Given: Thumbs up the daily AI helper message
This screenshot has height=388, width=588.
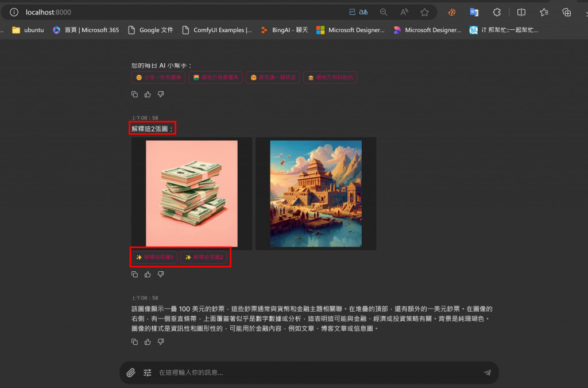Looking at the screenshot, I should tap(148, 94).
